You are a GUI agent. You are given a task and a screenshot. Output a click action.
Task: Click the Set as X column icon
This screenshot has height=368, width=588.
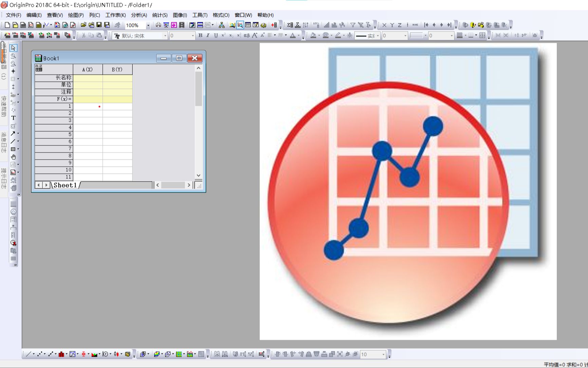pos(385,25)
